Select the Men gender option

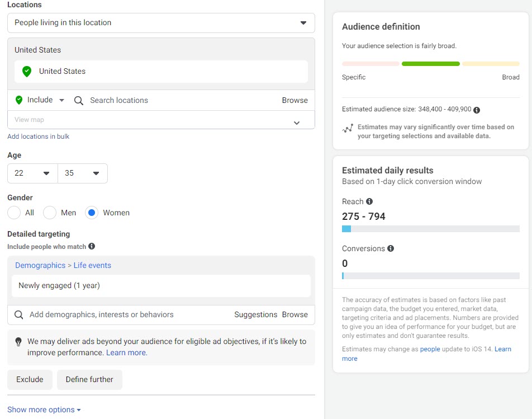[50, 213]
